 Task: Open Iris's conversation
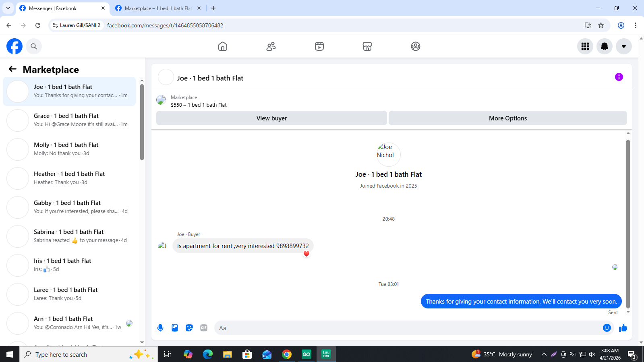tap(69, 265)
